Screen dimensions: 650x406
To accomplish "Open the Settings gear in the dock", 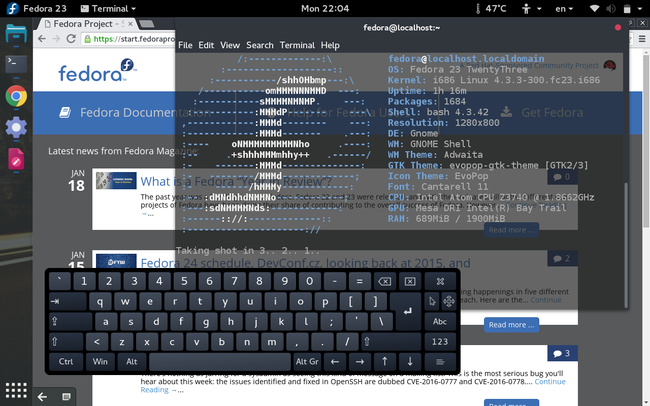I will pos(16,127).
